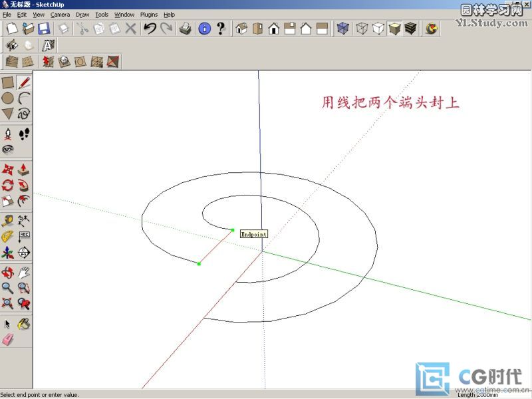Click Sandbox From Contours icon
The height and width of the screenshot is (399, 532).
point(12,62)
